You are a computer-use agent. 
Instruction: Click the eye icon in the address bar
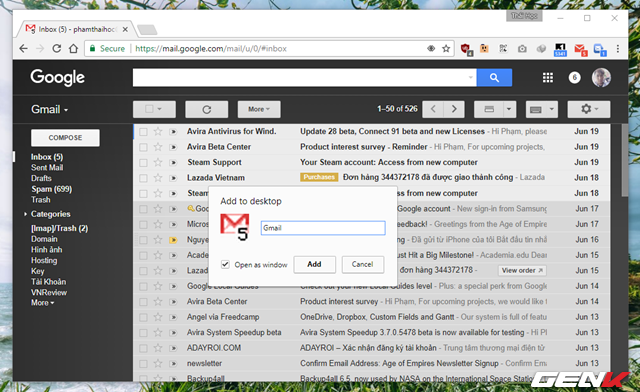coord(431,49)
